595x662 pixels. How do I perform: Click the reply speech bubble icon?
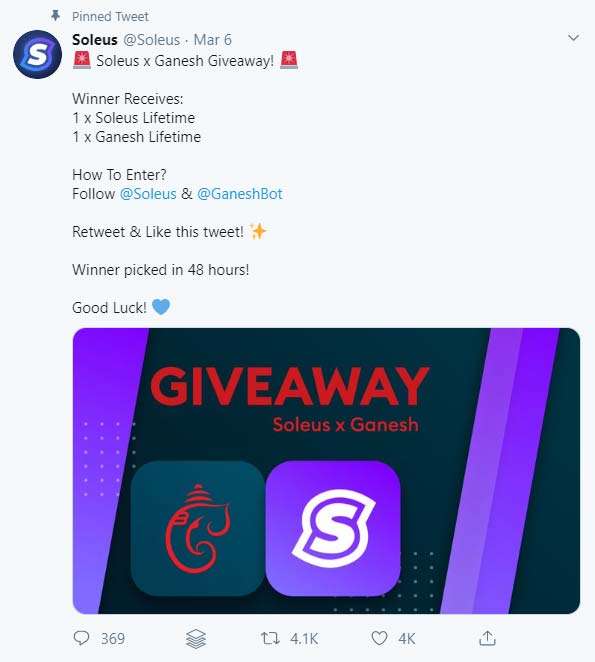click(82, 638)
